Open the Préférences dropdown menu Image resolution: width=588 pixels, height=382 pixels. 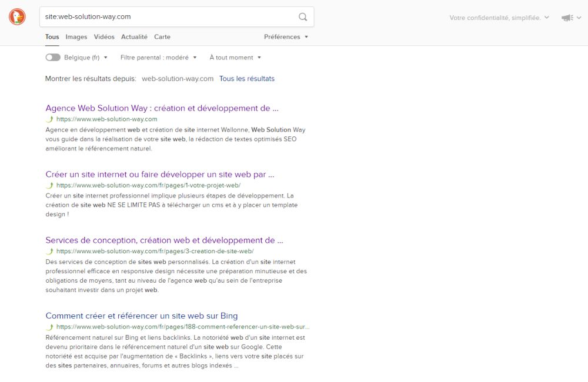(x=286, y=37)
